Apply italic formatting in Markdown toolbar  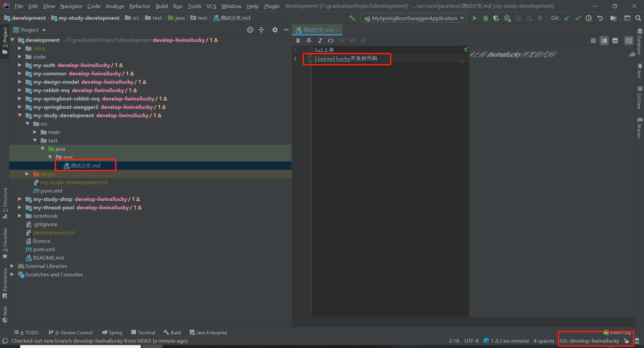coord(320,41)
